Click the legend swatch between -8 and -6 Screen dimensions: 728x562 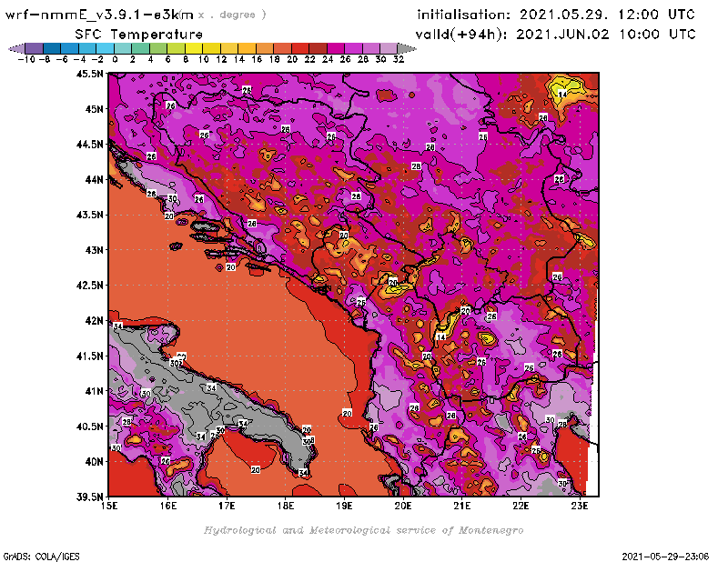[52, 48]
